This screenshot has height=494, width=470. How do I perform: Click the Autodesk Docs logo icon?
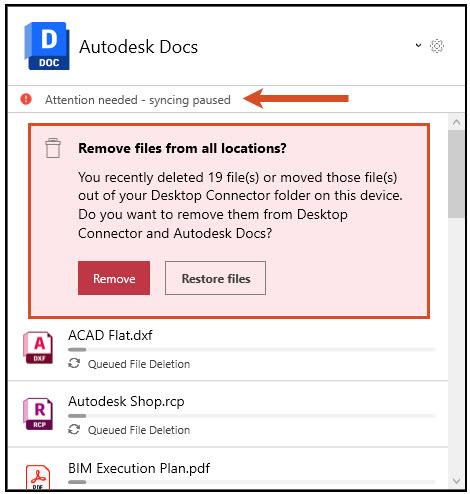point(47,46)
